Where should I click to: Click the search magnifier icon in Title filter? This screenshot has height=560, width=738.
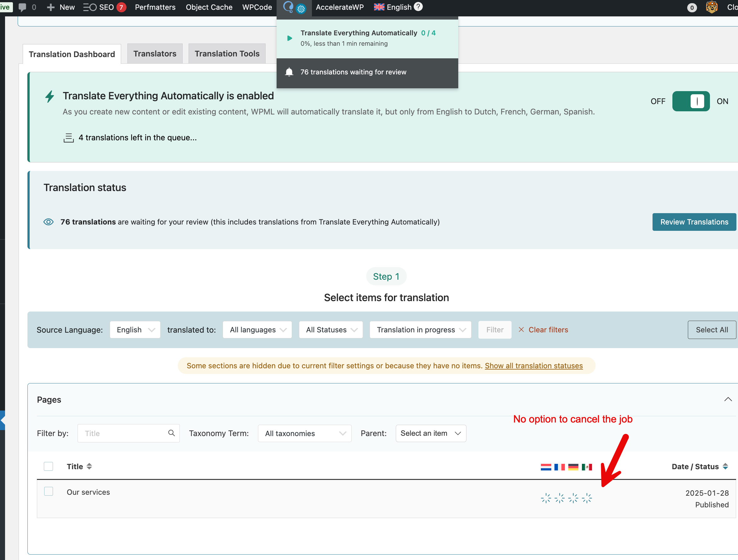coord(172,433)
